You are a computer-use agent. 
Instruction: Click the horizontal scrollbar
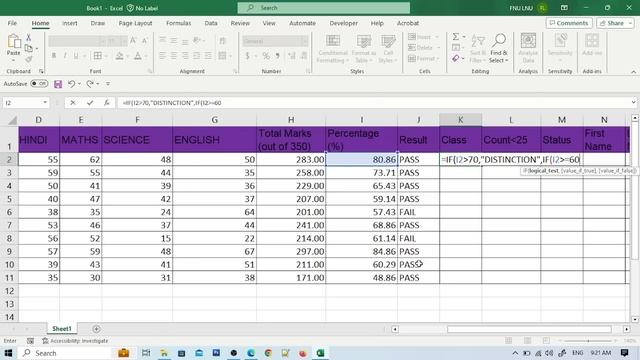529,329
